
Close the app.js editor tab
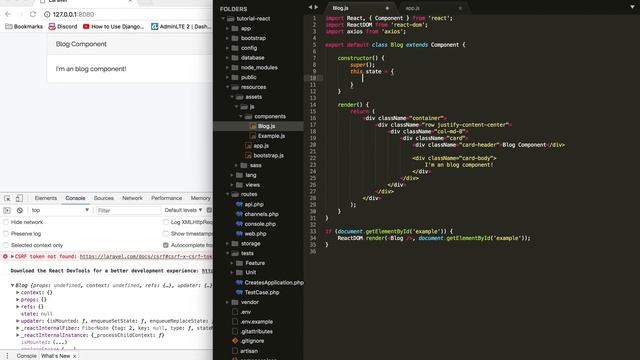(x=460, y=8)
